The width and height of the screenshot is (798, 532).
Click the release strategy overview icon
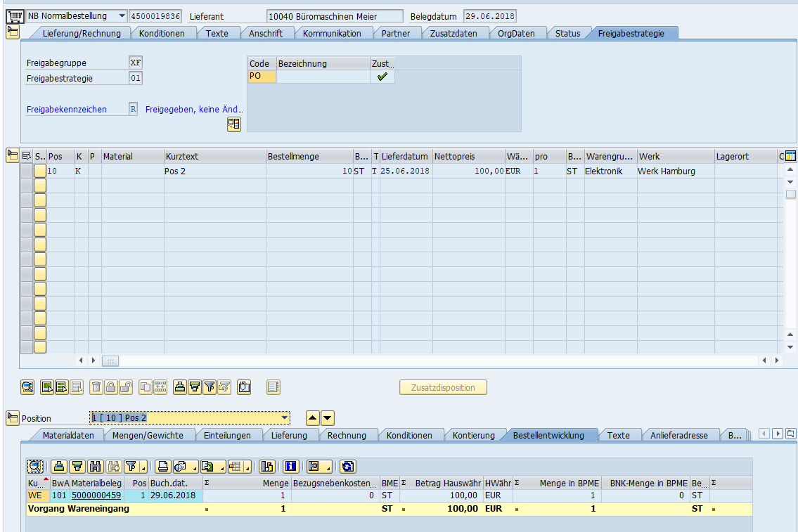233,124
